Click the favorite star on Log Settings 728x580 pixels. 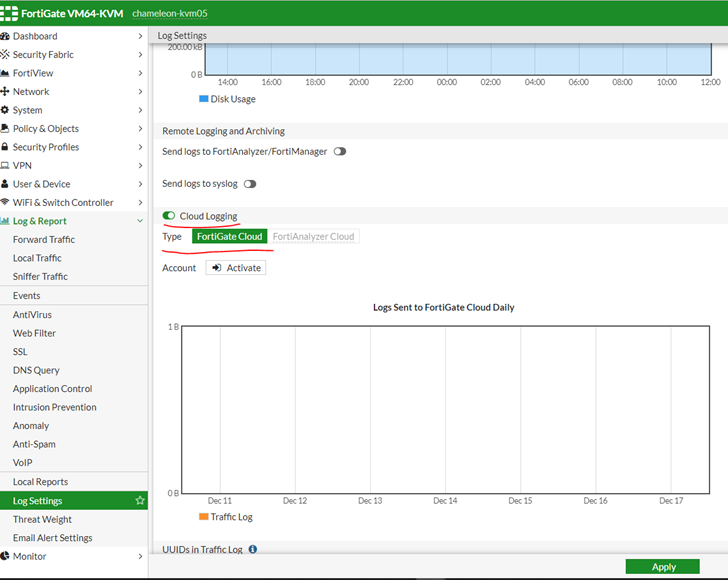tap(140, 501)
